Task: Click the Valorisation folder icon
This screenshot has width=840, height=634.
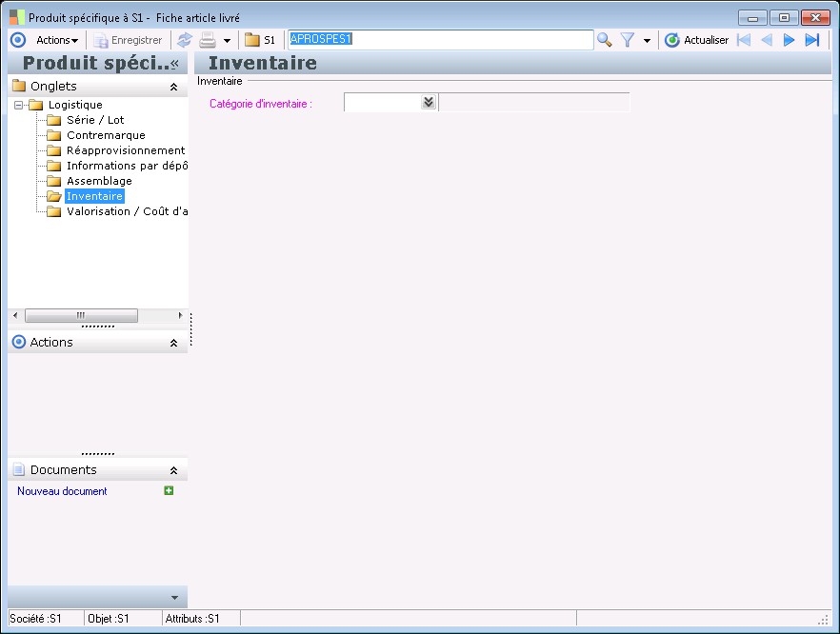Action: tap(53, 211)
